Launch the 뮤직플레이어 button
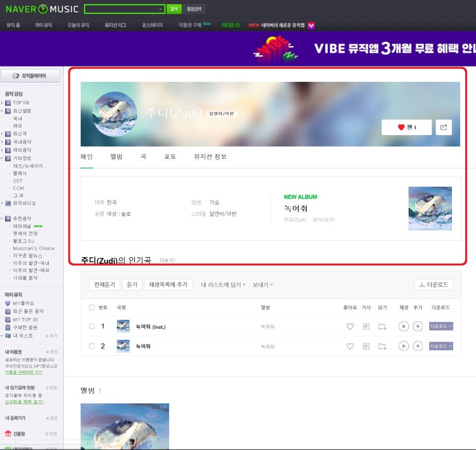Viewport: 476px width, 450px height. [30, 75]
